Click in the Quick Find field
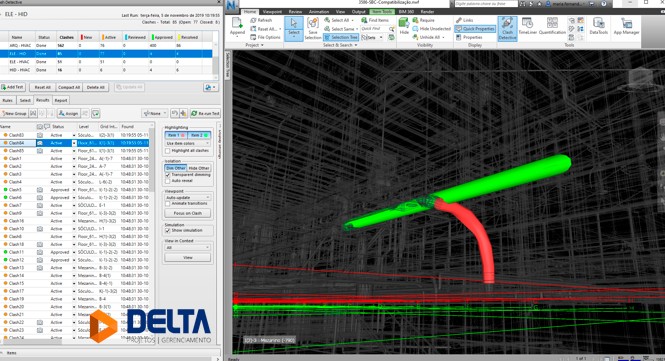The height and width of the screenshot is (361, 665). click(375, 28)
